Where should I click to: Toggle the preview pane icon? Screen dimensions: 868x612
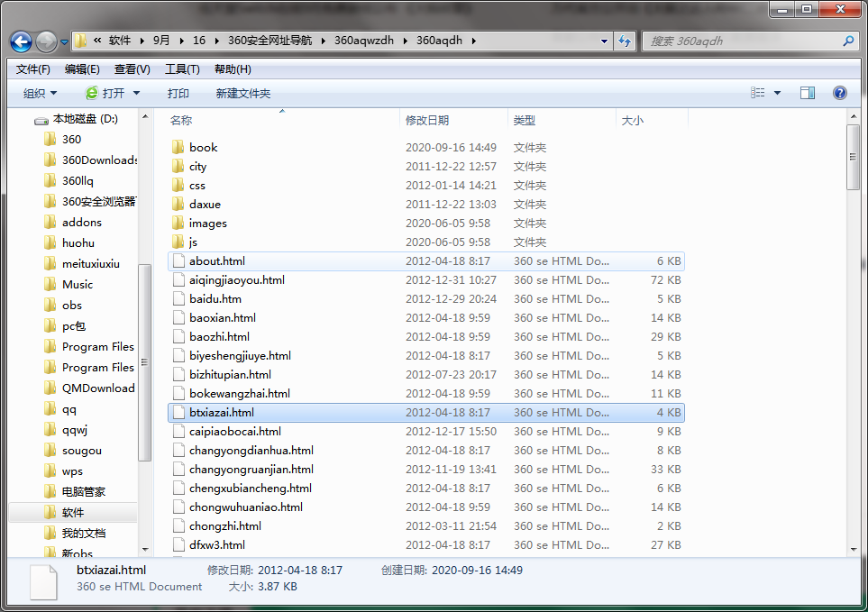tap(808, 93)
